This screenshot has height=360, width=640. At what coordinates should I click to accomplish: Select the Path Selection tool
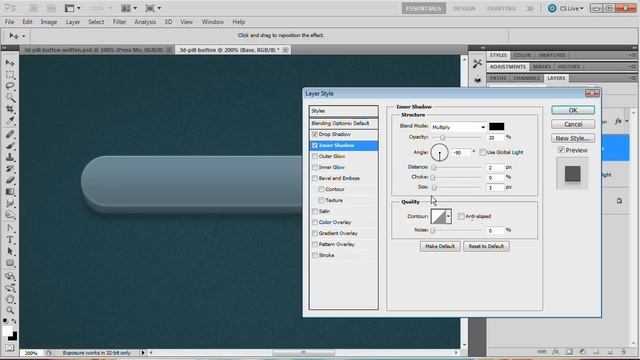tap(10, 251)
